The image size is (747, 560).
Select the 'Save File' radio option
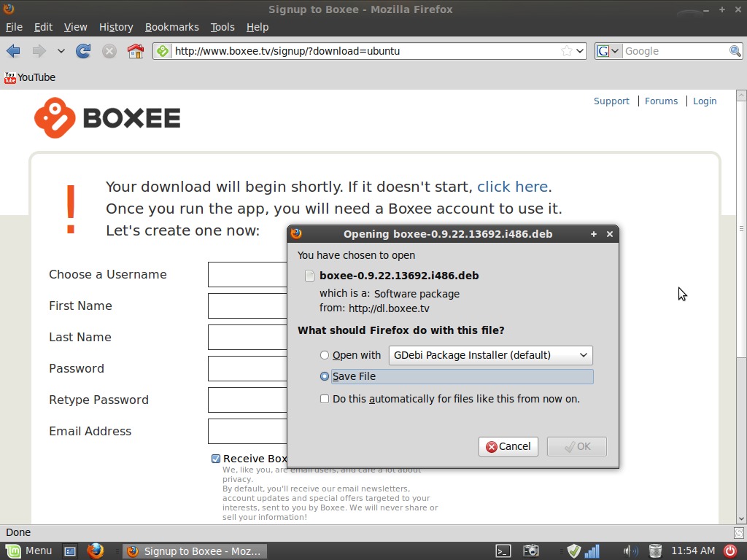325,376
